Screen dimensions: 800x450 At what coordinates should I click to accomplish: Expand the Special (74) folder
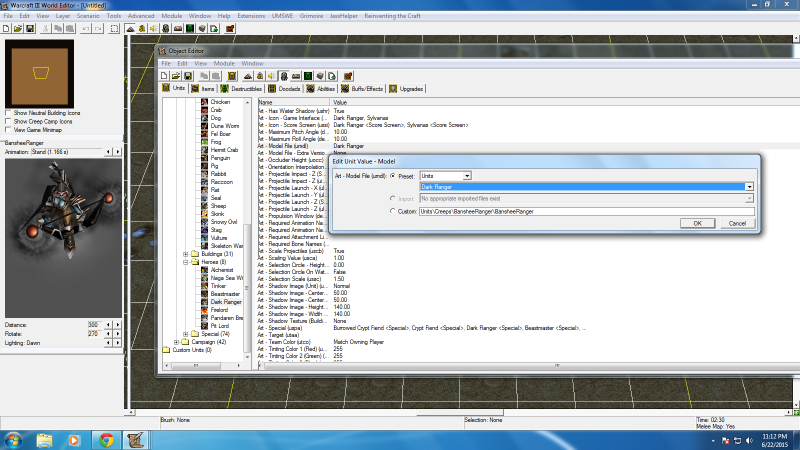coord(186,334)
